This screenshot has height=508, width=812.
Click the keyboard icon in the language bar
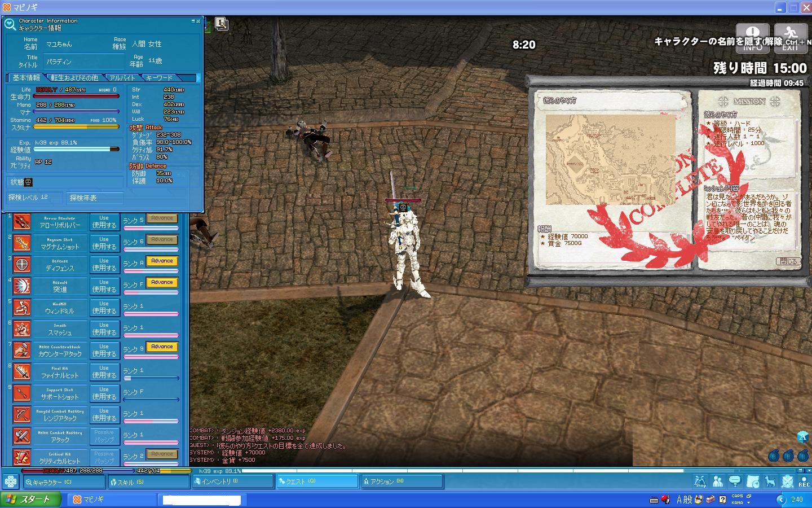click(654, 500)
